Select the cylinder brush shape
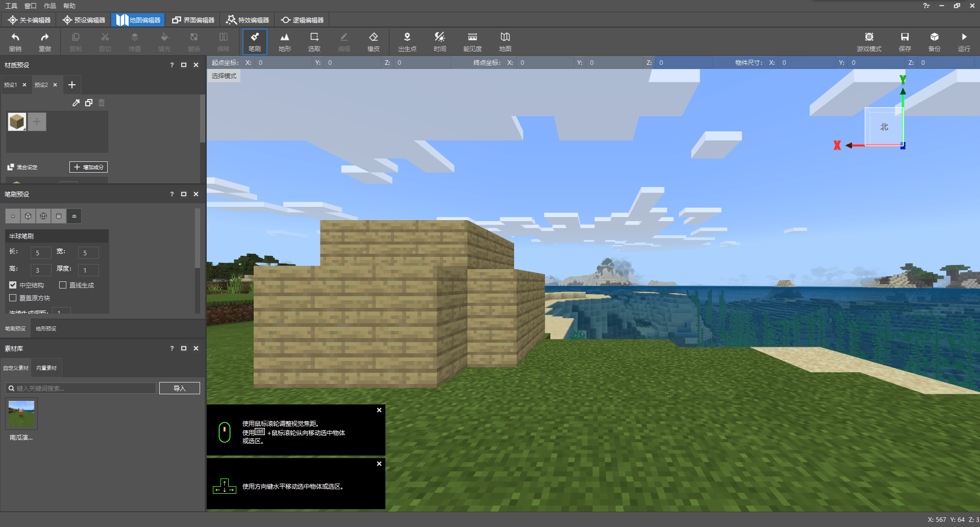This screenshot has height=527, width=980. [x=59, y=216]
